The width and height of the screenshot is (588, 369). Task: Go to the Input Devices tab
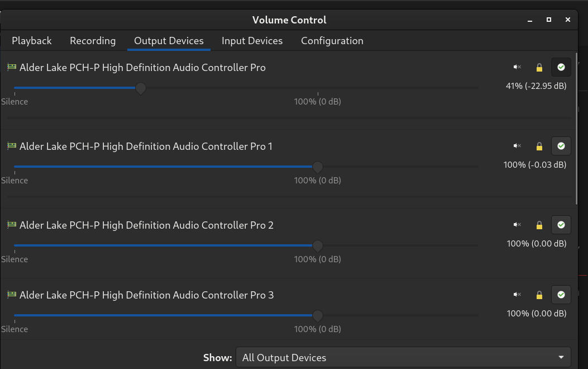252,41
